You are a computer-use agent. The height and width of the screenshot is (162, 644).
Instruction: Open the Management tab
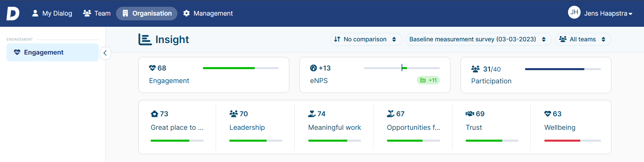point(208,14)
